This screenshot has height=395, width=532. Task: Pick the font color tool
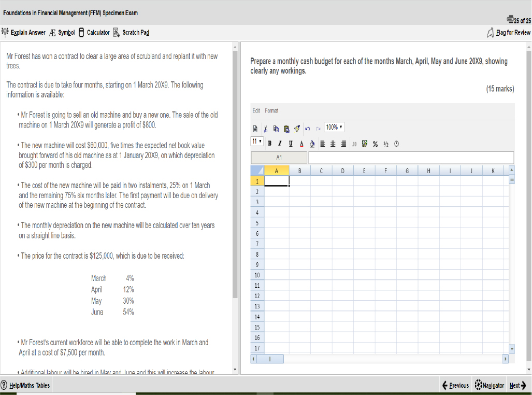coord(301,144)
